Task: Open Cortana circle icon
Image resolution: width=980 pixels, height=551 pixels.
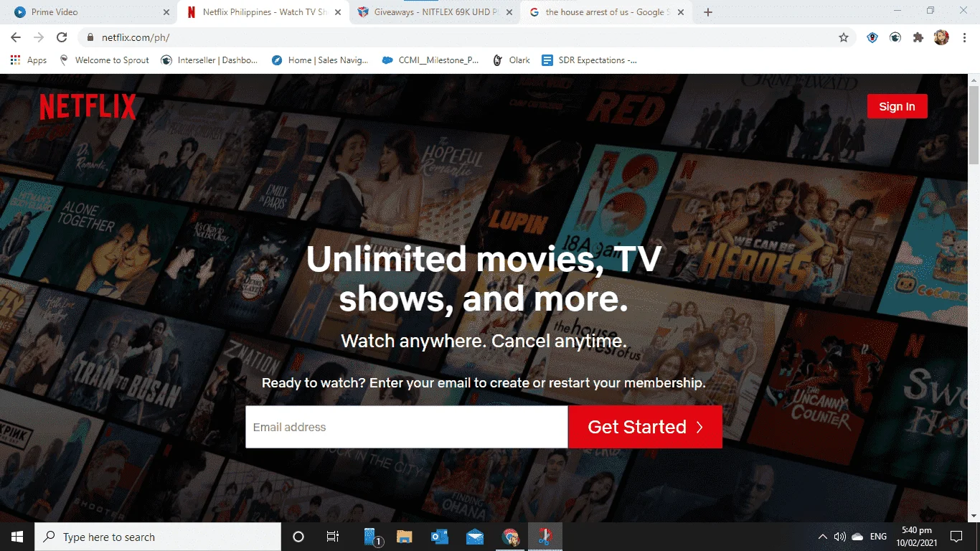Action: (x=298, y=537)
